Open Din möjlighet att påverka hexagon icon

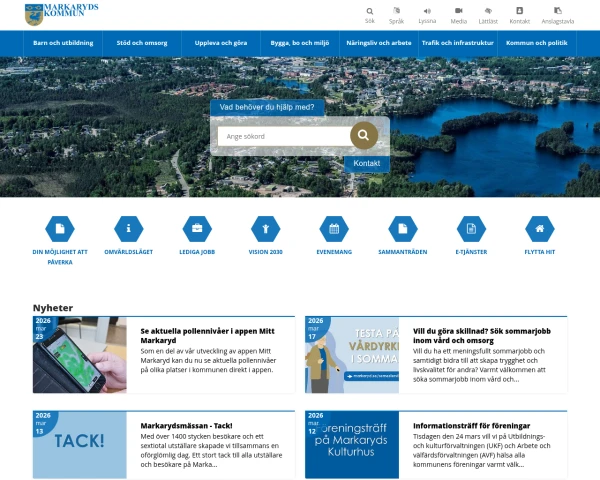tap(60, 229)
